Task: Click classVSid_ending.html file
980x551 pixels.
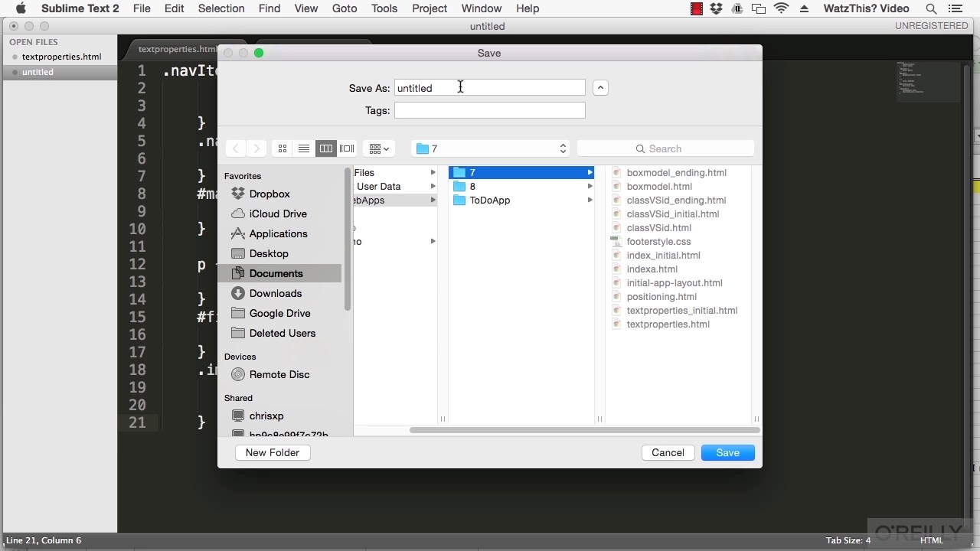Action: (677, 200)
